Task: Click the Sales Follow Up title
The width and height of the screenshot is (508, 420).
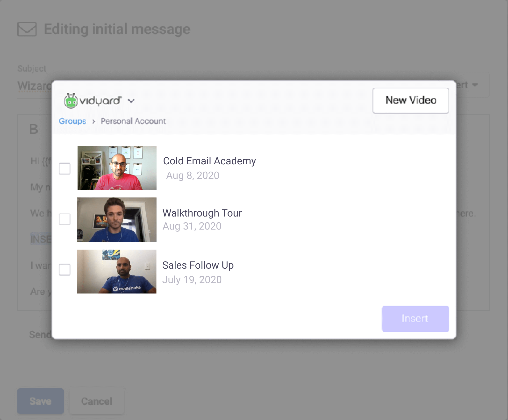Action: (x=198, y=265)
